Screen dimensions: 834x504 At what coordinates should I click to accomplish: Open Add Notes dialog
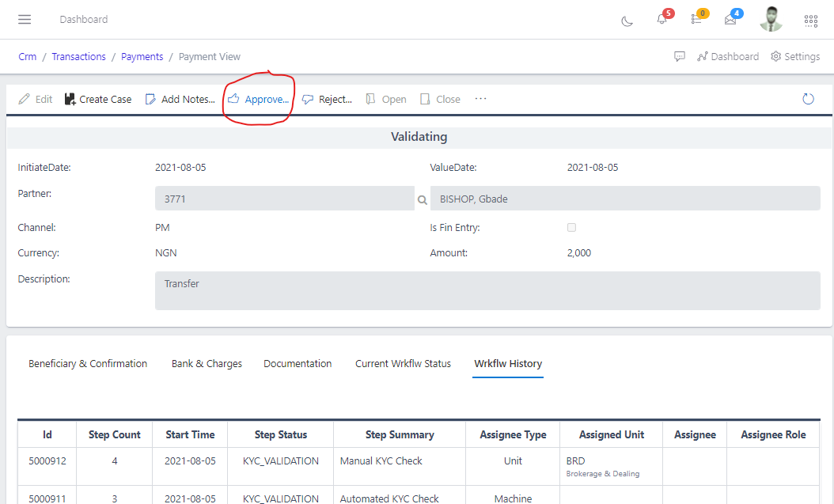[180, 99]
